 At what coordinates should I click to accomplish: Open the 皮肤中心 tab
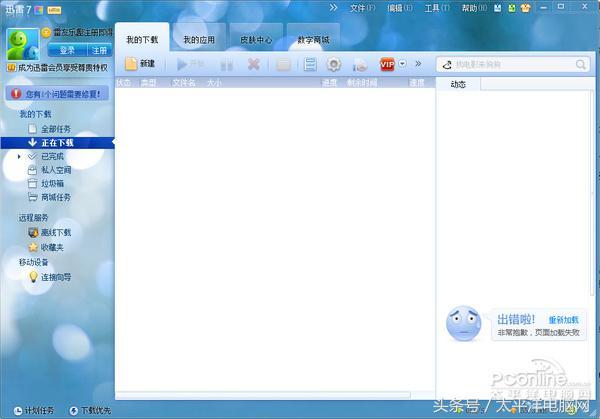pos(256,39)
